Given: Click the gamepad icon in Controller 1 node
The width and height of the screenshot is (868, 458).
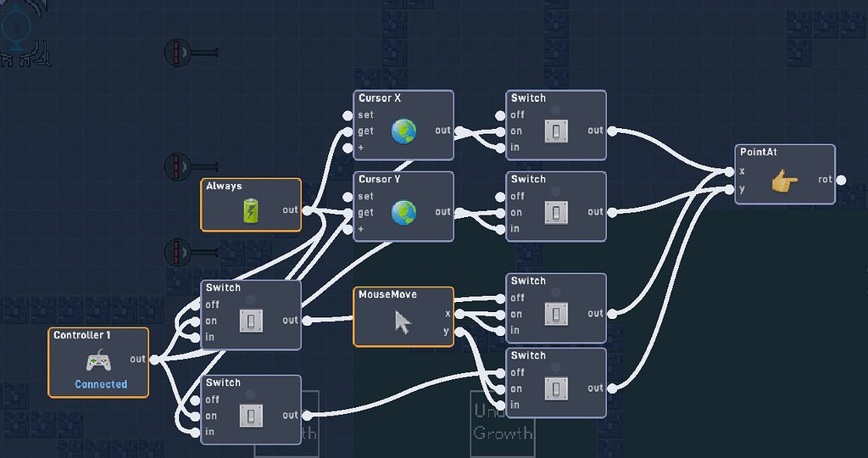Looking at the screenshot, I should click(x=98, y=360).
